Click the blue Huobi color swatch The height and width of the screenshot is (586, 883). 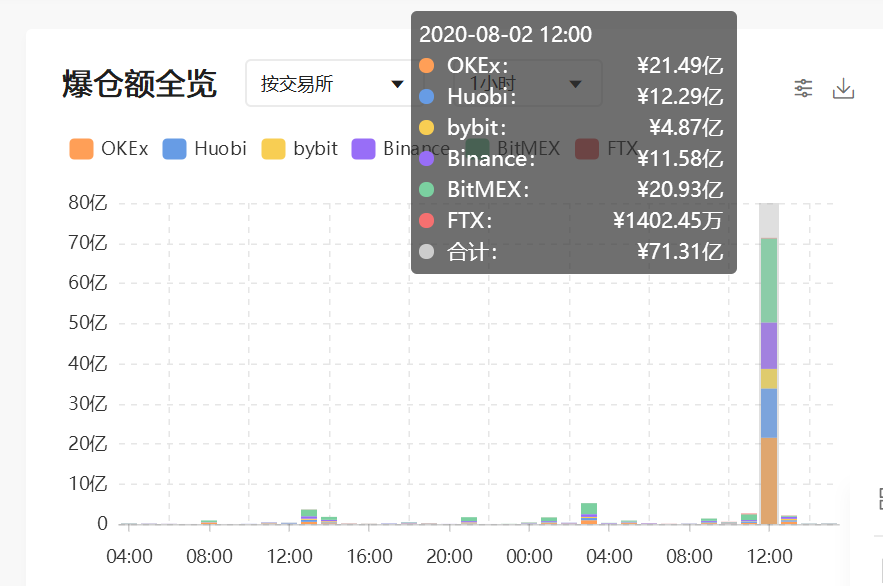(x=174, y=149)
